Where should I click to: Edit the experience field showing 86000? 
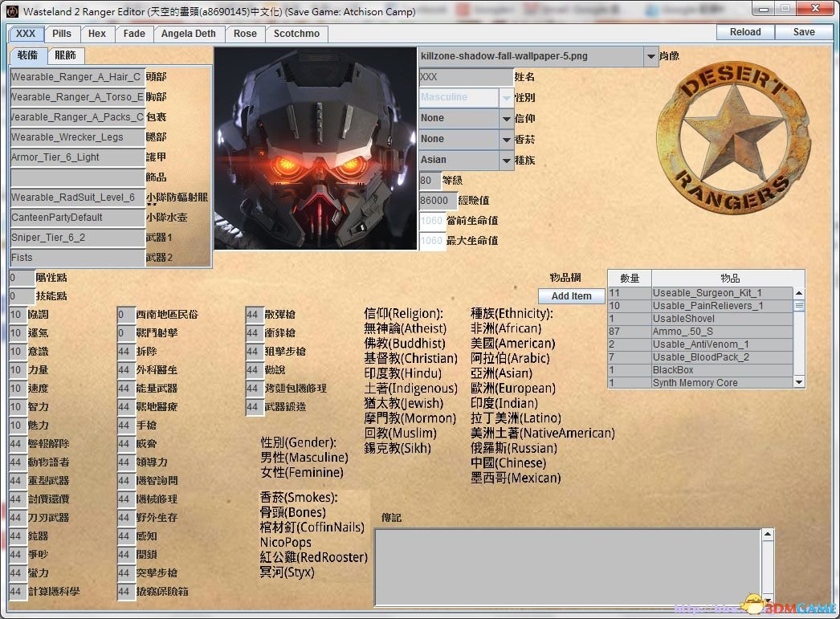click(438, 201)
